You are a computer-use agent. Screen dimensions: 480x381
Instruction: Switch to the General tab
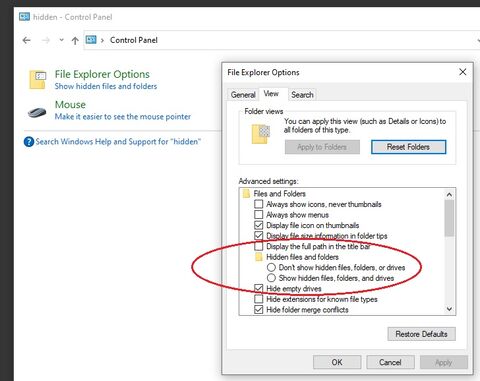(243, 95)
